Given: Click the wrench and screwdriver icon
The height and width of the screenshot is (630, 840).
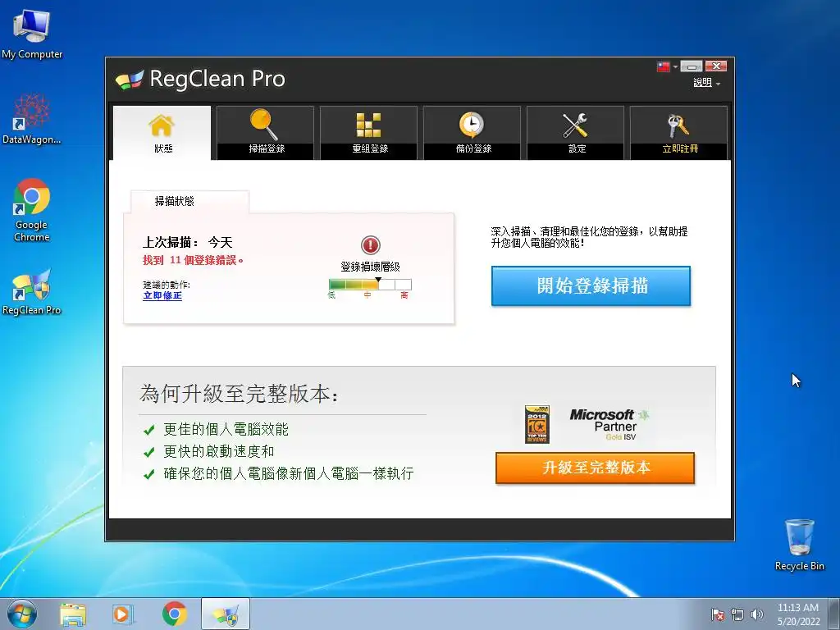Looking at the screenshot, I should (575, 126).
